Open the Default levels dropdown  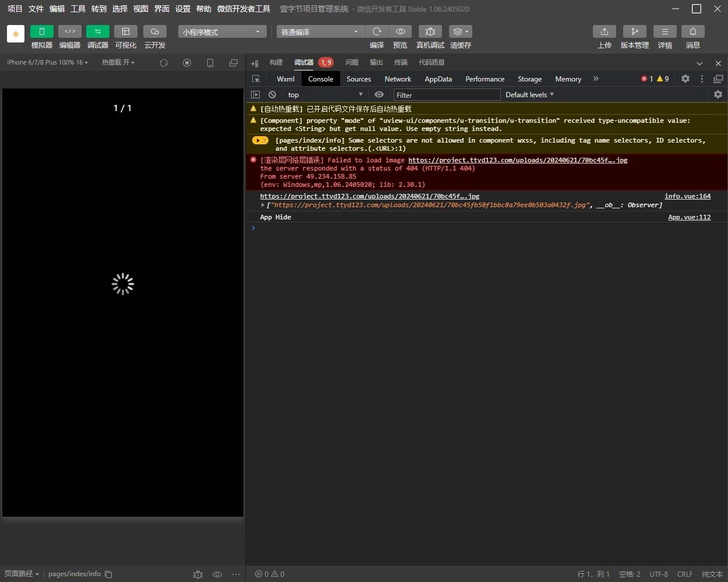[x=529, y=94]
